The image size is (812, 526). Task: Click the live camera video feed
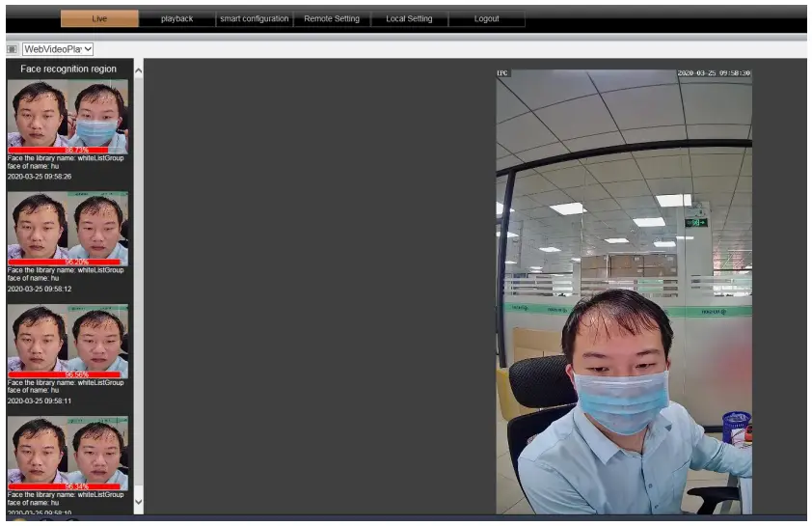point(624,291)
